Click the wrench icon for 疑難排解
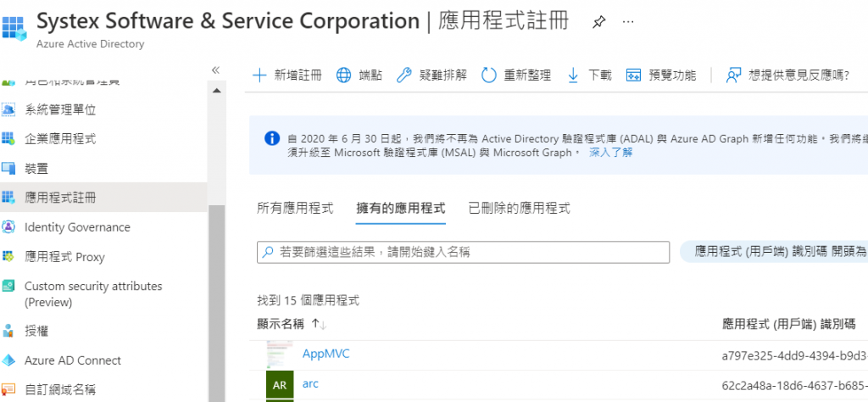The width and height of the screenshot is (868, 402). (x=404, y=75)
